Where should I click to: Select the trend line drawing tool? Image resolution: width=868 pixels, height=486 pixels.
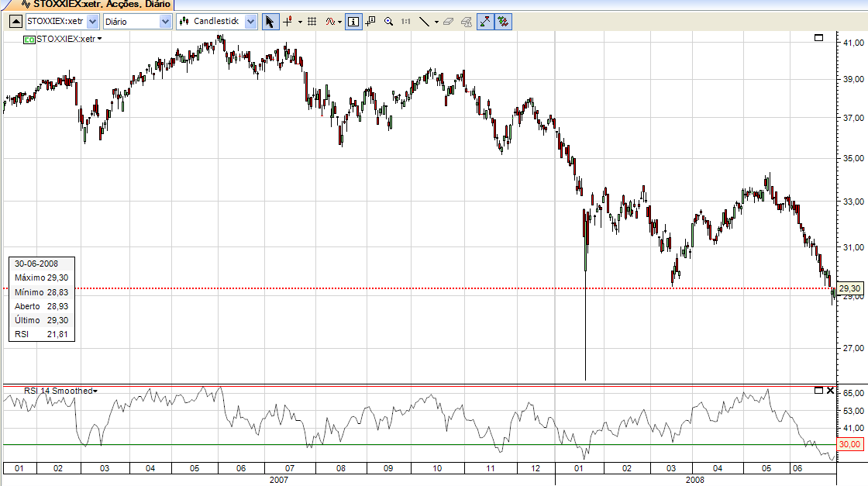[424, 22]
